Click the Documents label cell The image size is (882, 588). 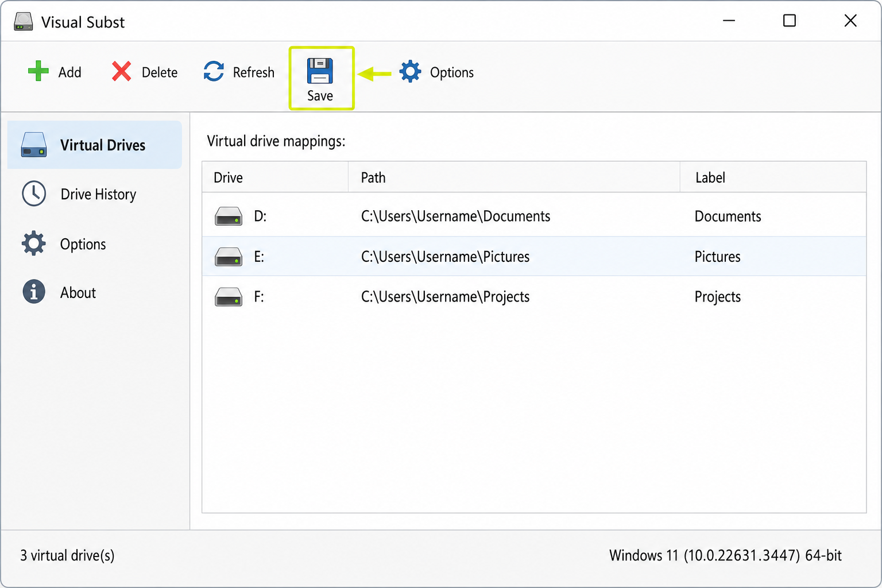[728, 216]
